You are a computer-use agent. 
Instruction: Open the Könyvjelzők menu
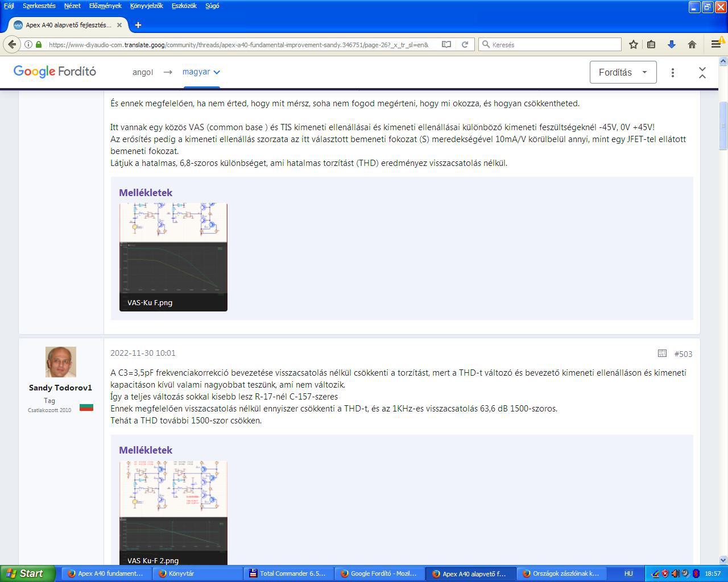(x=146, y=6)
